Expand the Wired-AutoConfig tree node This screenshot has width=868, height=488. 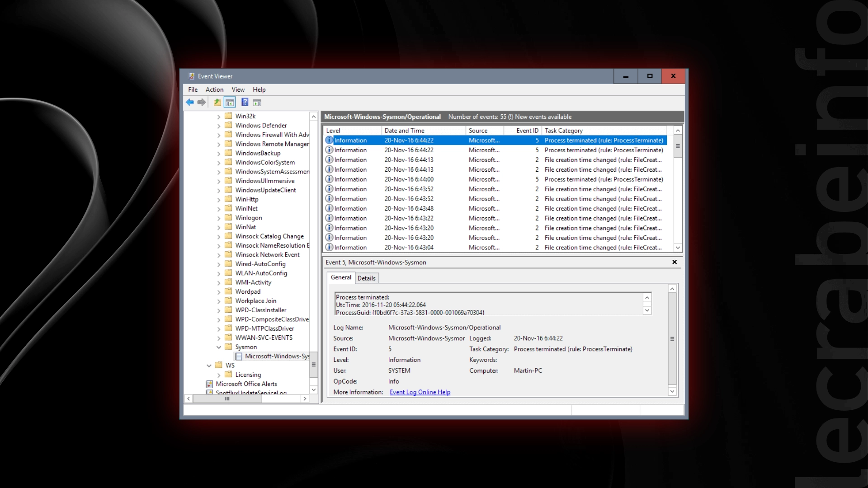click(219, 264)
